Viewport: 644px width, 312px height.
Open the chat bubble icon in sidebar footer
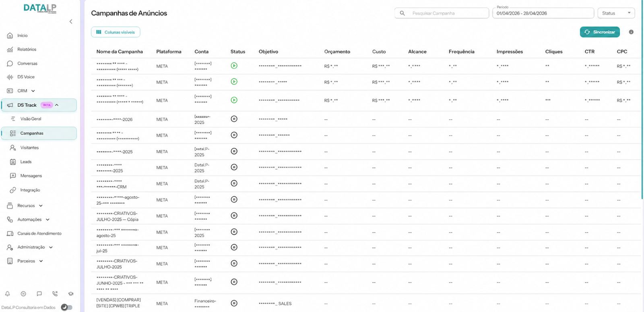(39, 294)
